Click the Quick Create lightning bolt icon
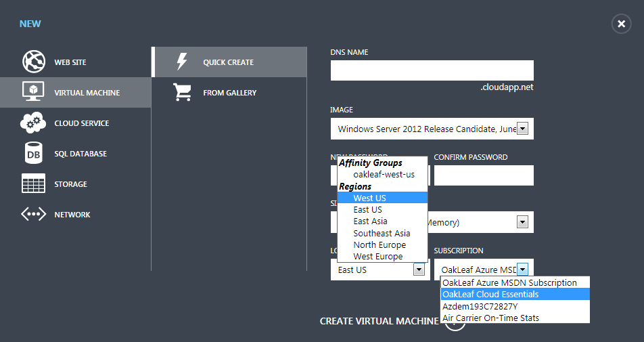 click(182, 62)
